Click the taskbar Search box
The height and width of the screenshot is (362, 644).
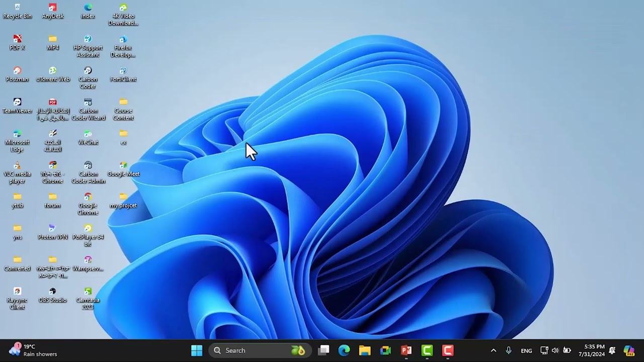click(x=260, y=350)
